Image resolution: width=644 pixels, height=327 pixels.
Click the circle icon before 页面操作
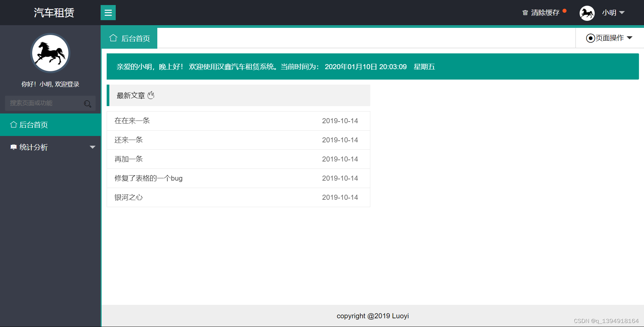click(590, 38)
